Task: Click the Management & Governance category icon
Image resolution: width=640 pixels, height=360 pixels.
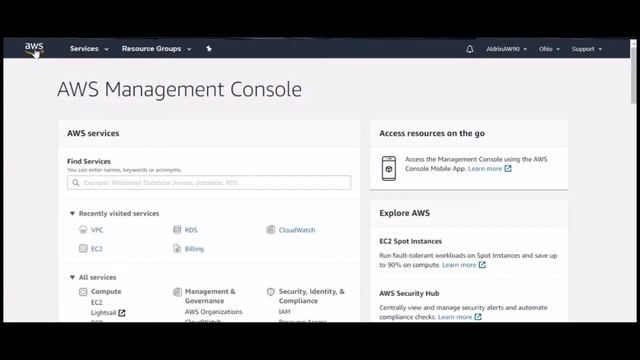Action: tap(177, 291)
